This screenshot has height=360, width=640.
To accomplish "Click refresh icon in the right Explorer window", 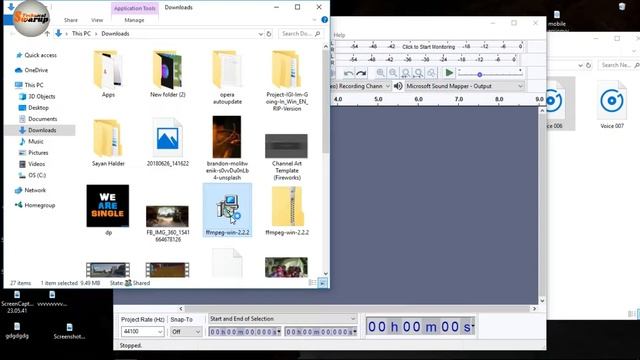I will click(x=588, y=65).
